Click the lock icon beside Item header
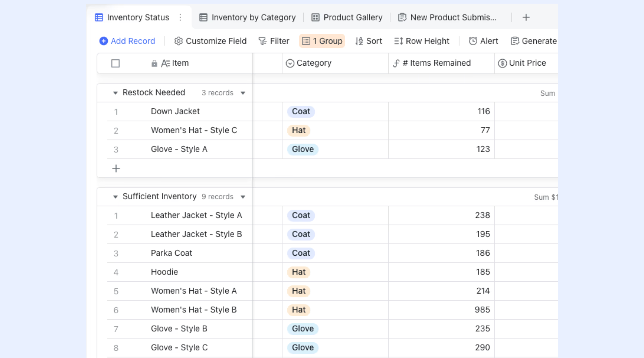Viewport: 644px width, 358px height. pos(154,63)
